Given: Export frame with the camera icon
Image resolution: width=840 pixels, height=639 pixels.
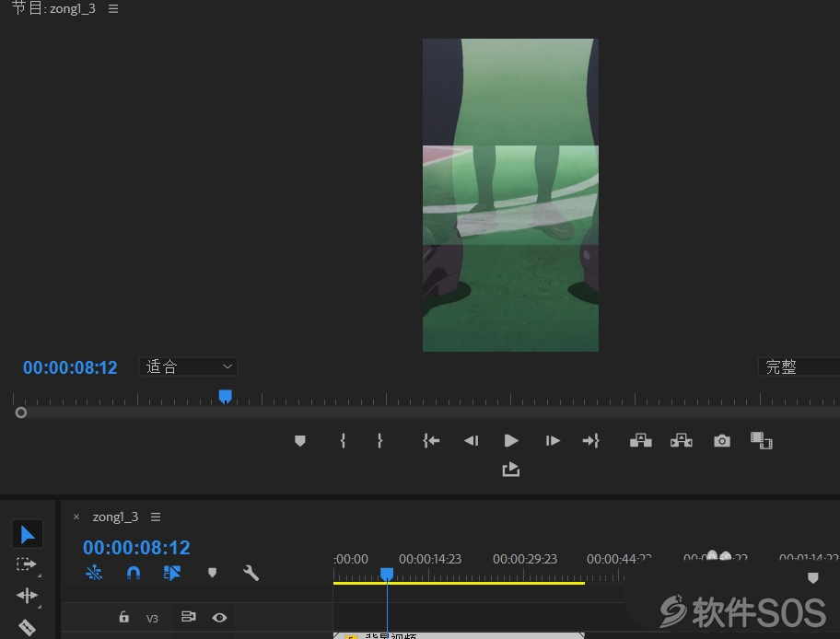Looking at the screenshot, I should pyautogui.click(x=721, y=441).
